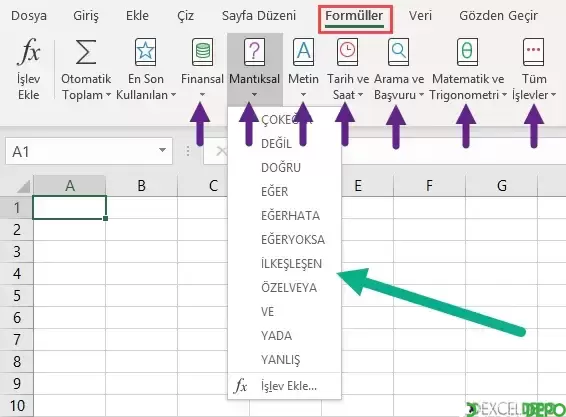
Task: Open Tüm İşlevler three-dot book icon
Action: [534, 52]
